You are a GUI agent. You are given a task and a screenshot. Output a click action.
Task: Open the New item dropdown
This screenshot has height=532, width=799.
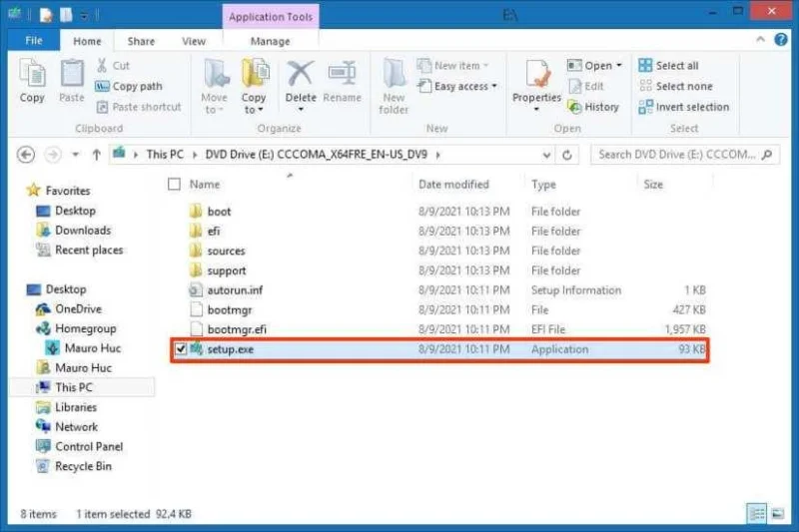tap(453, 66)
